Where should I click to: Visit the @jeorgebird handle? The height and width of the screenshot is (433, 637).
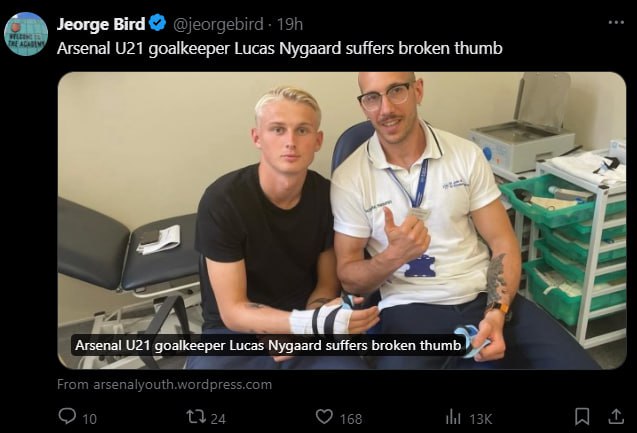[x=218, y=24]
